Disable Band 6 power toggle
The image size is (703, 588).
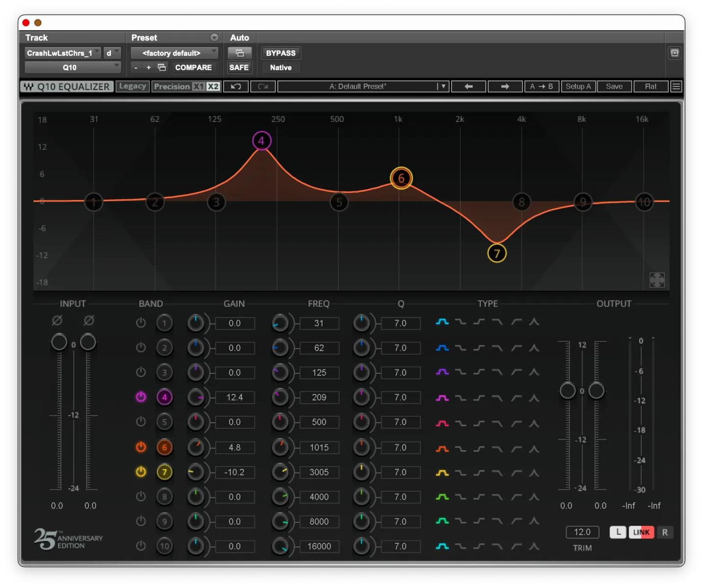[141, 447]
